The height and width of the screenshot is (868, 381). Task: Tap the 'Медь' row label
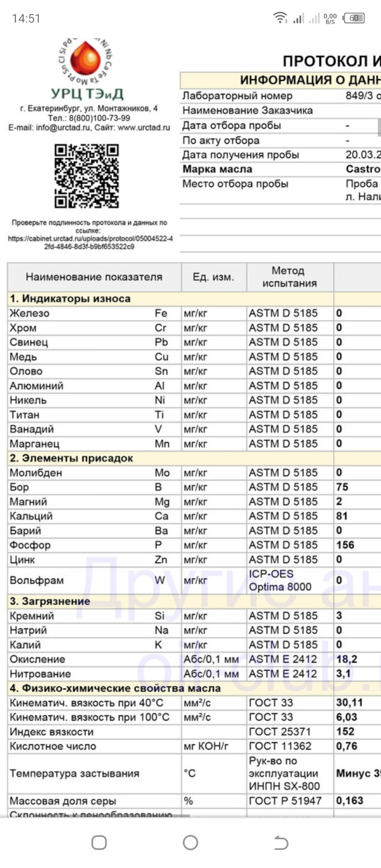(x=23, y=357)
